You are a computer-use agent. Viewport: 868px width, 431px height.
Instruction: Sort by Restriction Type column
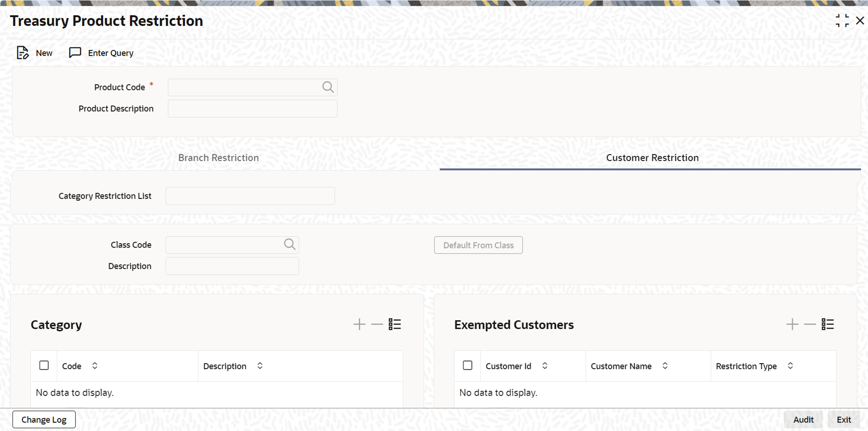(x=790, y=366)
